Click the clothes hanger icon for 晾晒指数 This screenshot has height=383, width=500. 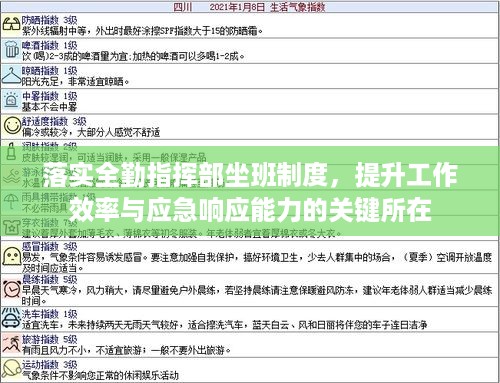pyautogui.click(x=11, y=76)
